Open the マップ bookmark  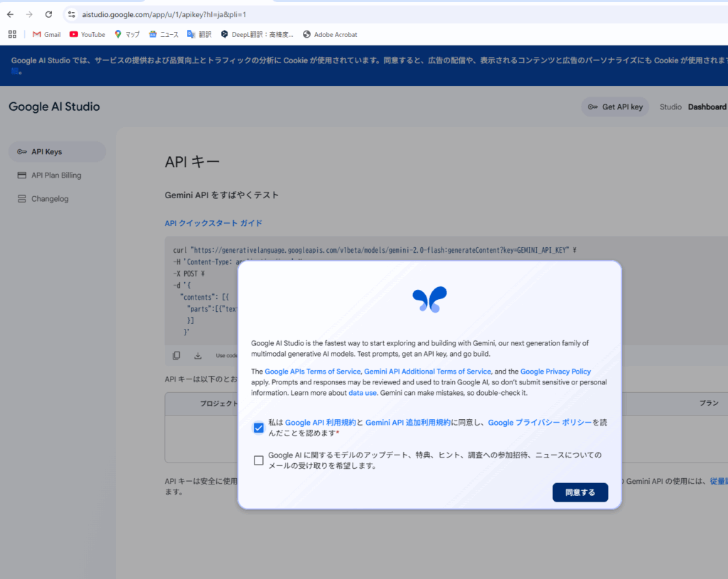(x=127, y=34)
